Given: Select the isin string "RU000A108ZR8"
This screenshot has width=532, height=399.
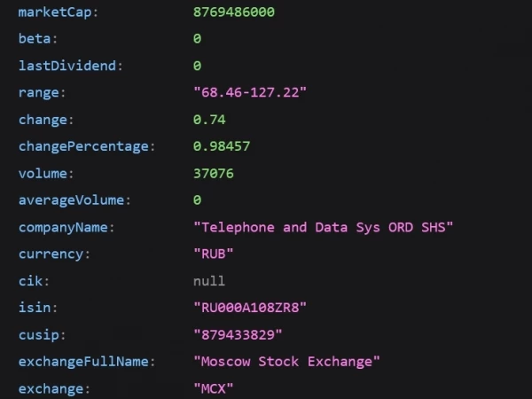Looking at the screenshot, I should click(x=250, y=308).
